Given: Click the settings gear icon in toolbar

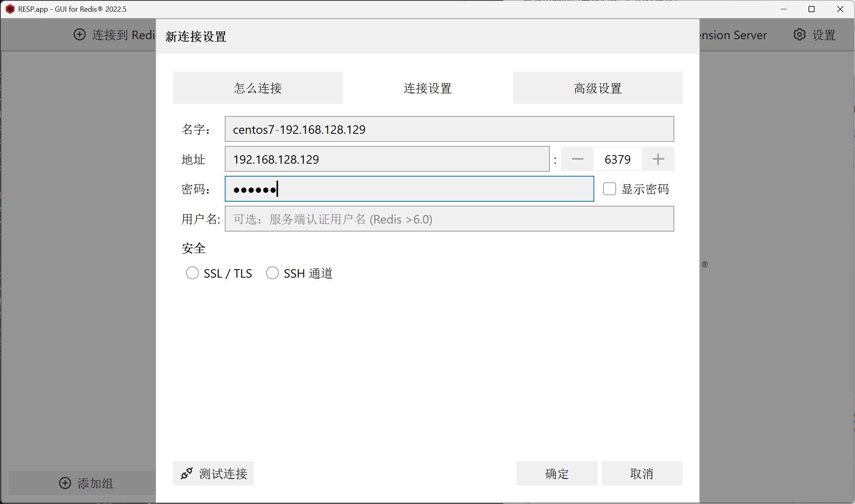Looking at the screenshot, I should click(x=799, y=35).
